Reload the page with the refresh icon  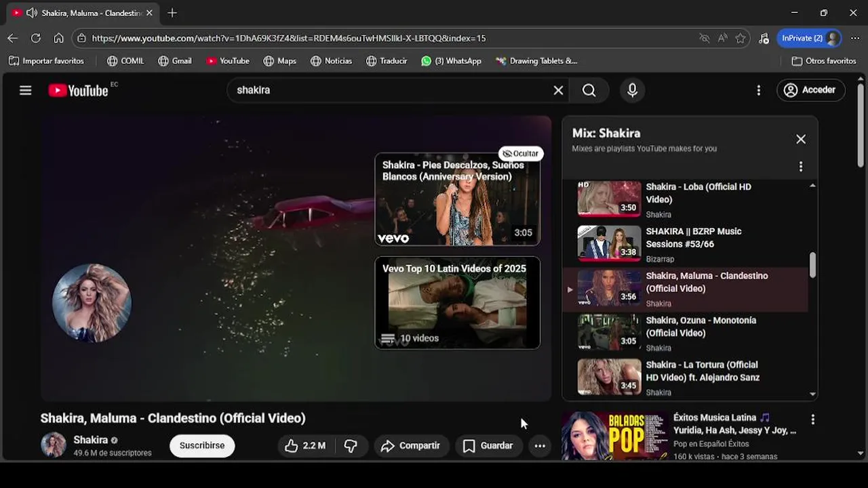tap(36, 38)
